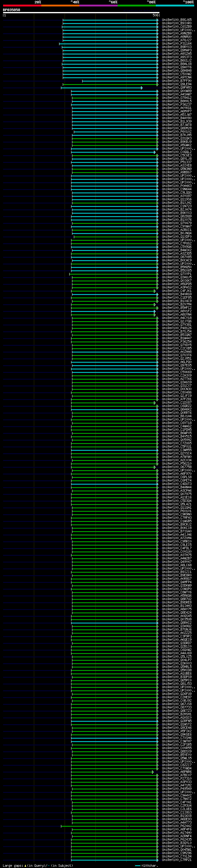Image resolution: width=197 pixels, height=868 pixels.
Task: Click the UniRef100_B7FF90 alignment bar
Action: [120, 81]
